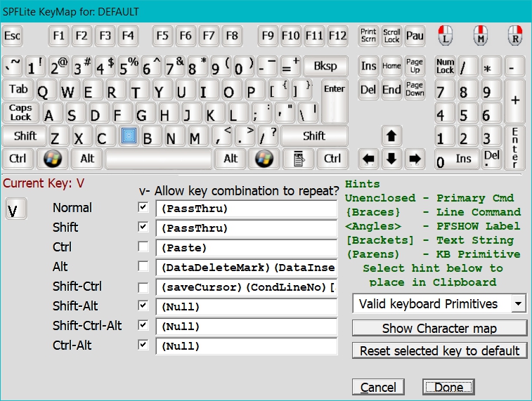
Task: Click the Done button
Action: click(448, 387)
